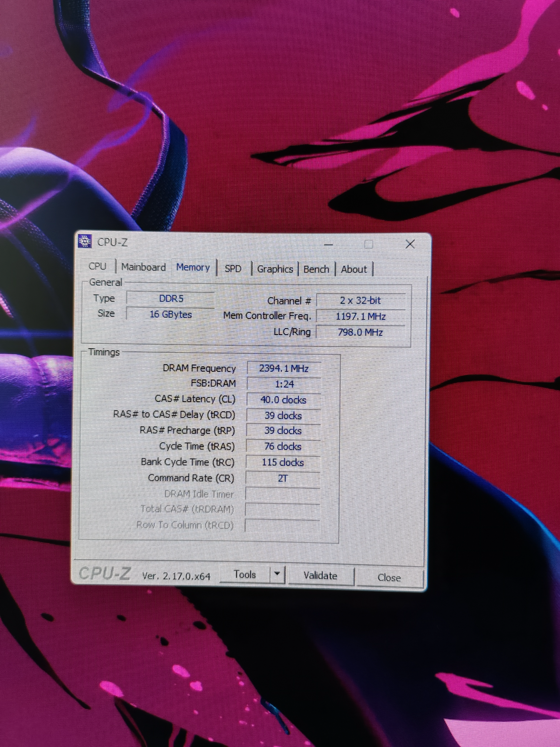This screenshot has height=747, width=560.
Task: Click the tRCD 39 clocks value
Action: pos(283,415)
